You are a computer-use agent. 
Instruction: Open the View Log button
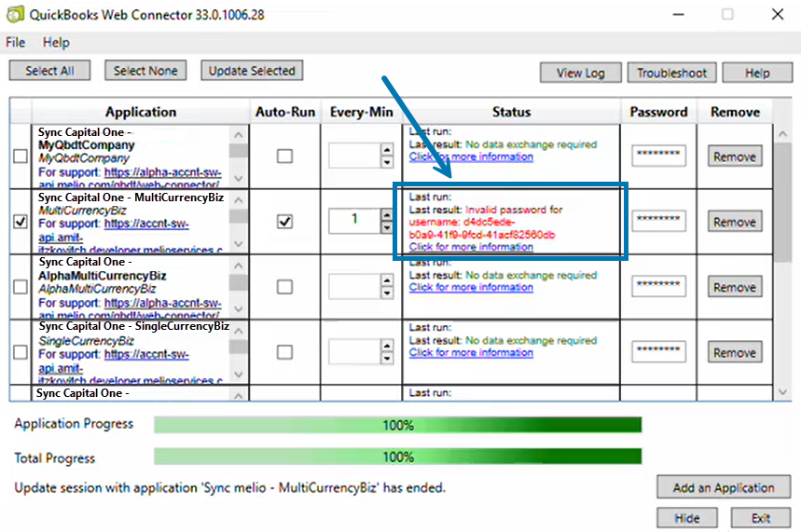coord(580,73)
